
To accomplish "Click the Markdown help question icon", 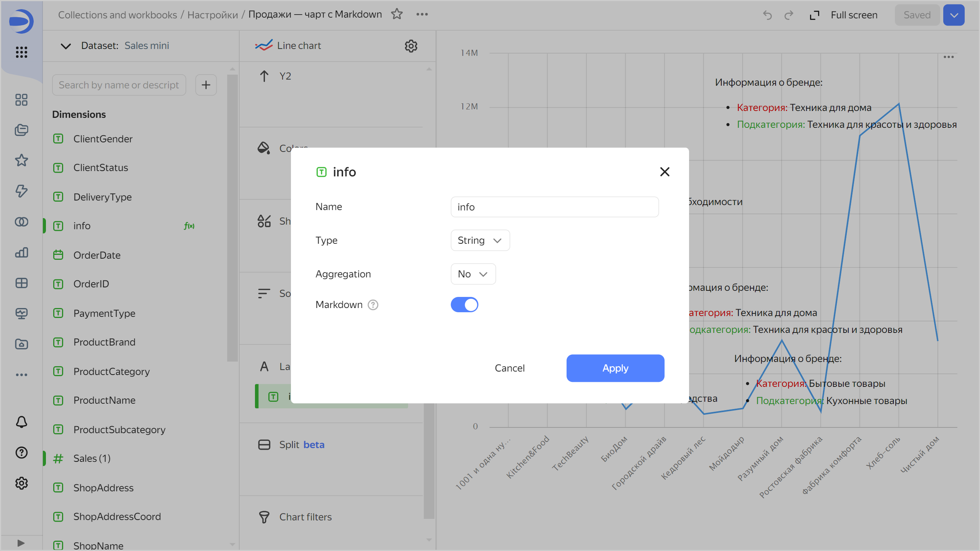I will click(373, 305).
